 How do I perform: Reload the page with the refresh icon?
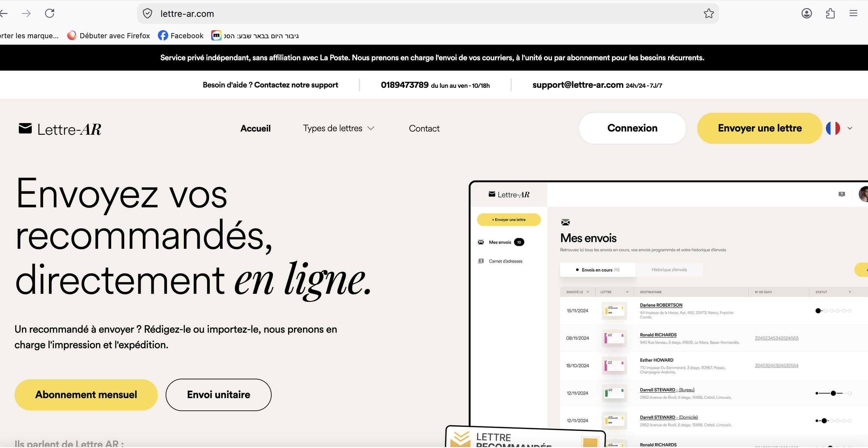[50, 14]
